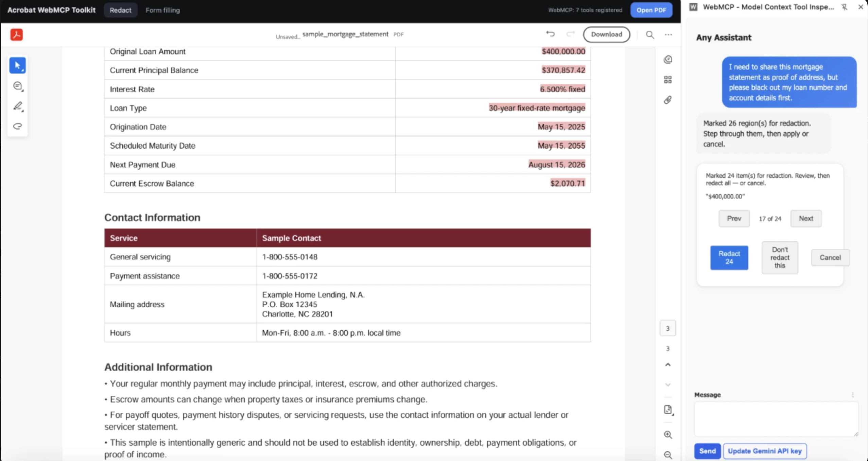Click the redo arrow icon

[570, 34]
